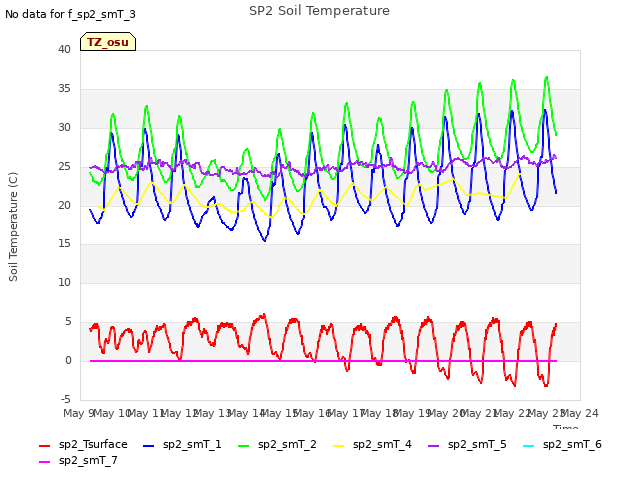Toggle the sp2_smT_6 legend entry
640x480 pixels.
(x=562, y=444)
